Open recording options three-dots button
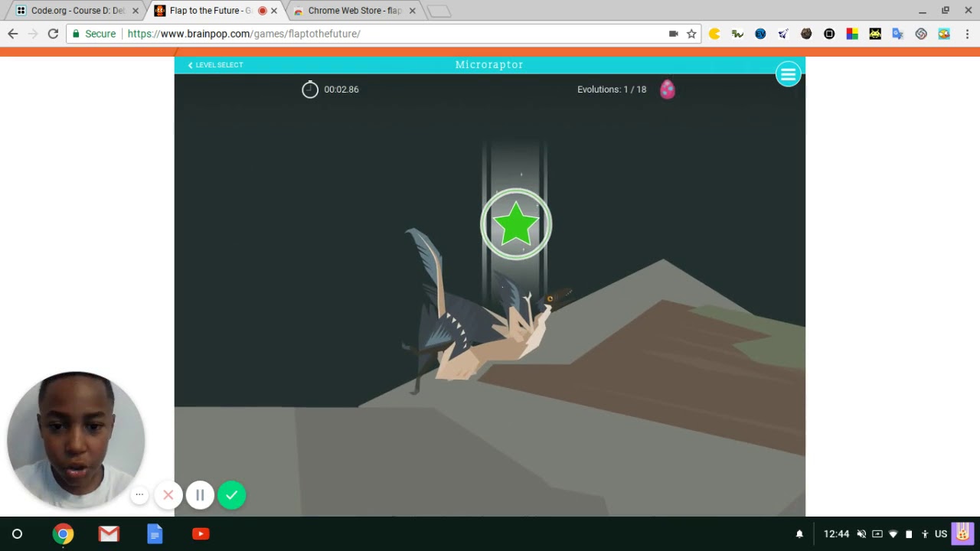This screenshot has height=551, width=980. click(x=139, y=494)
